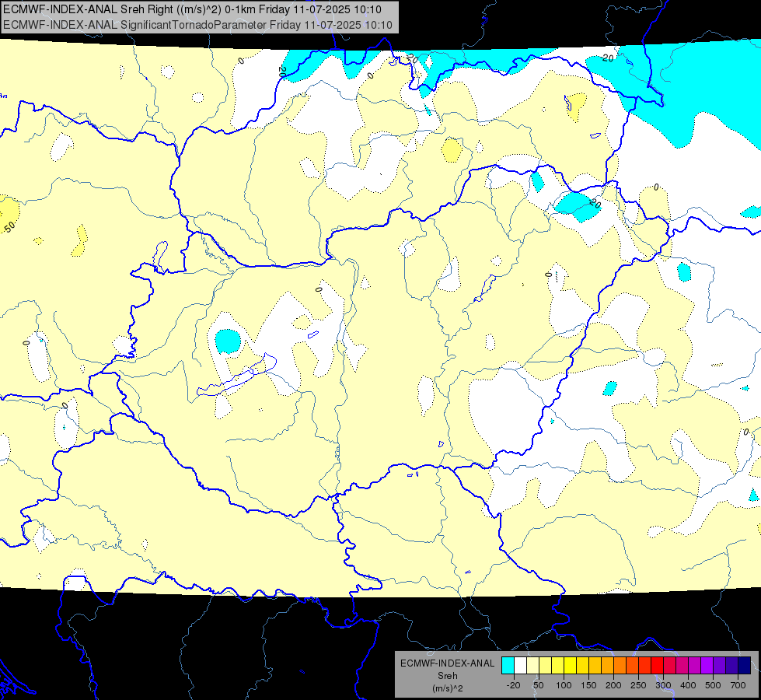Image resolution: width=761 pixels, height=700 pixels.
Task: Click the legend swatch immediately right of the 150 tick
Action: tap(595, 666)
